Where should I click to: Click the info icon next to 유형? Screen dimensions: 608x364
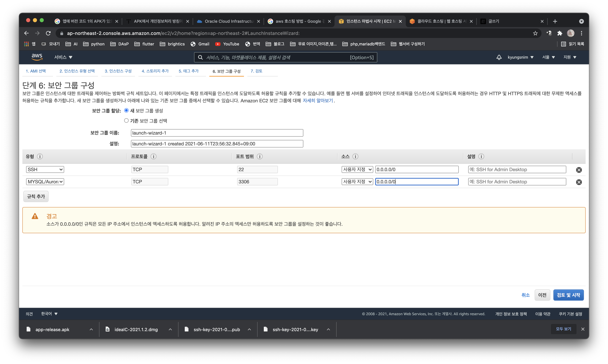coord(40,156)
